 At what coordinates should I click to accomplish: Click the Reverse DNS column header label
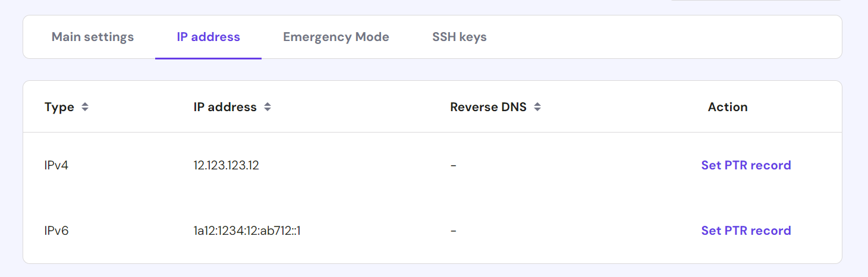tap(488, 108)
